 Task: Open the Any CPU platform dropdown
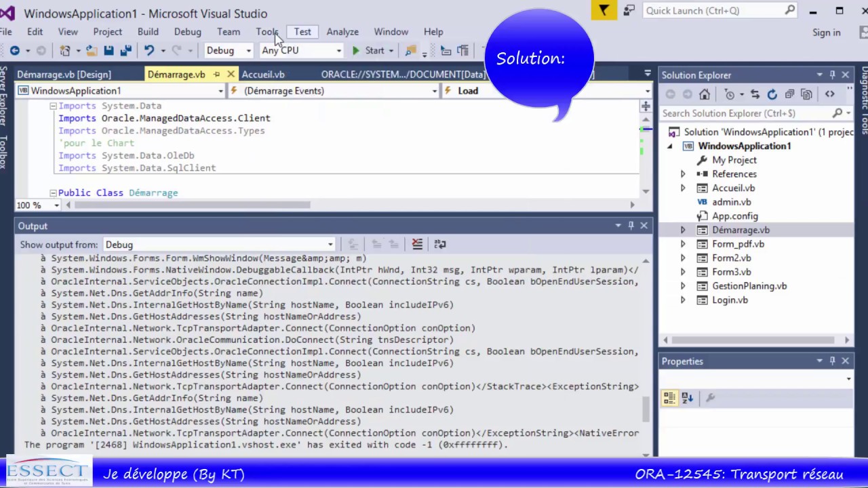[x=338, y=50]
